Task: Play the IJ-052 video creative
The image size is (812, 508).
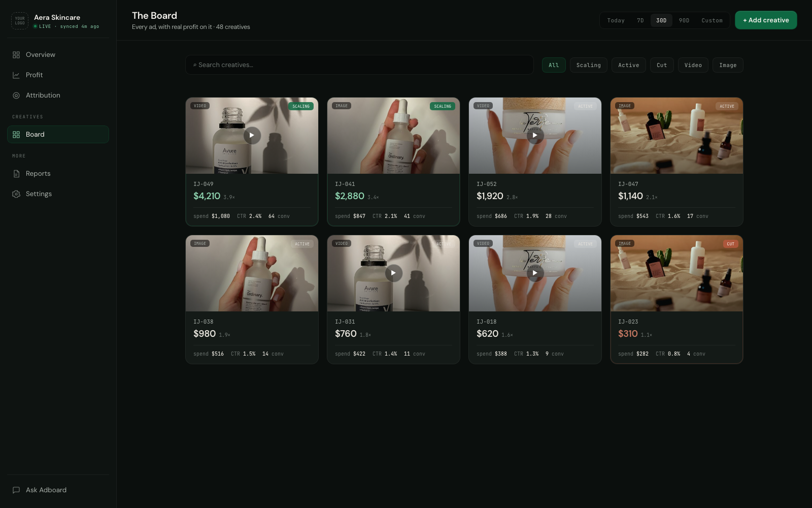Action: 535,136
